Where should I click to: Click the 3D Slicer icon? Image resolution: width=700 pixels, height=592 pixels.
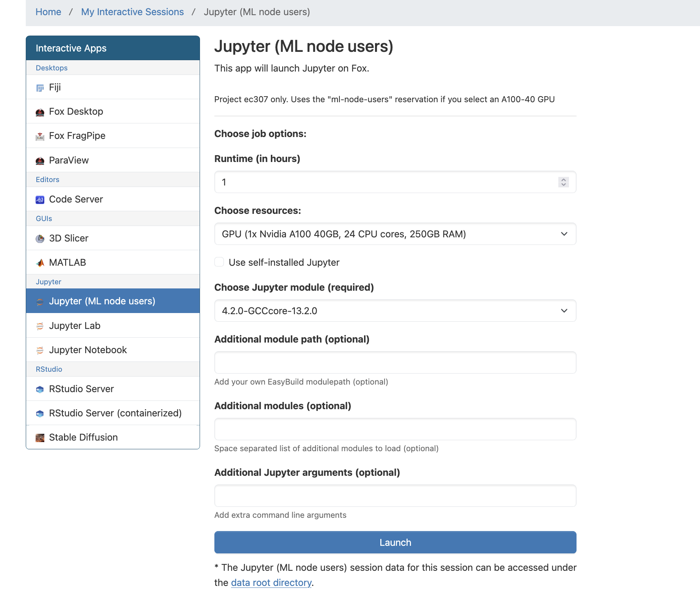click(x=40, y=239)
